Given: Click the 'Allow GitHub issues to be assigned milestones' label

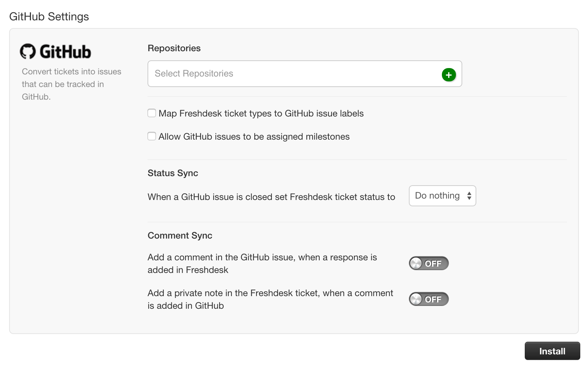Looking at the screenshot, I should click(x=254, y=136).
